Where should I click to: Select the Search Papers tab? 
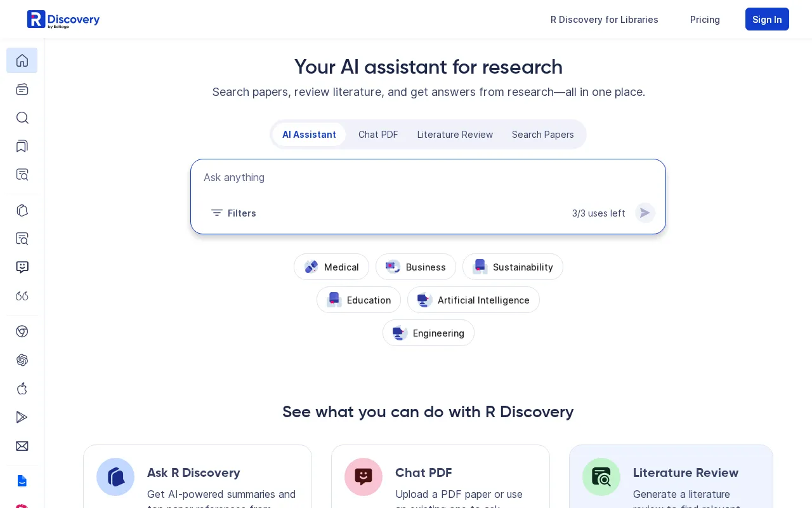click(543, 135)
